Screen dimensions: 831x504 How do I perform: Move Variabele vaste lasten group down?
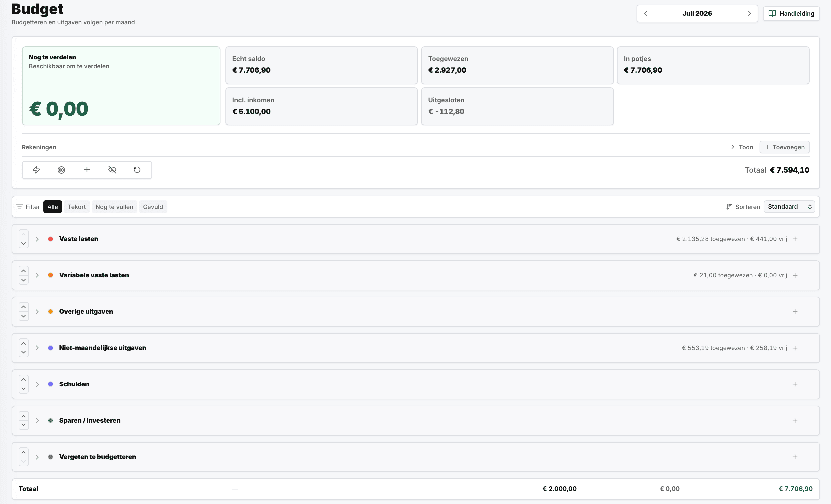click(24, 280)
